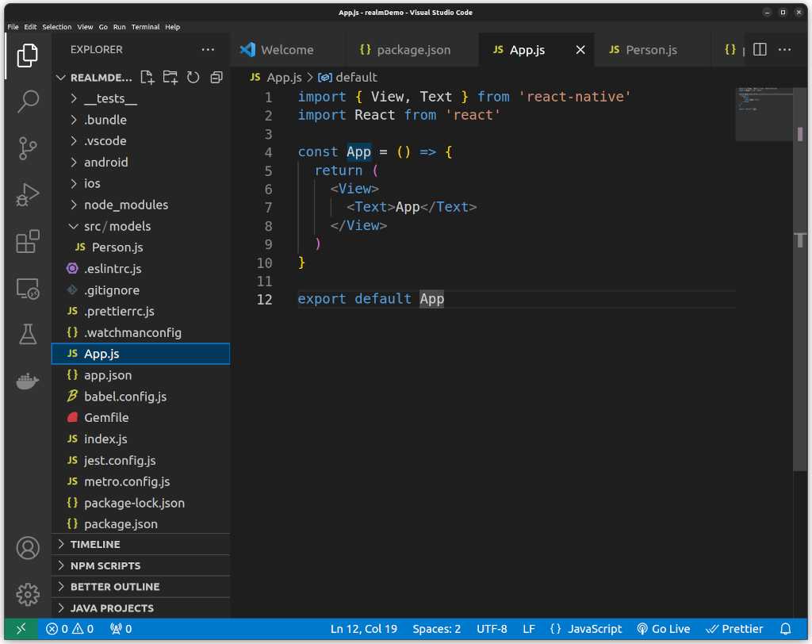
Task: Collapse the REALMDEMO project root section
Action: (x=95, y=78)
